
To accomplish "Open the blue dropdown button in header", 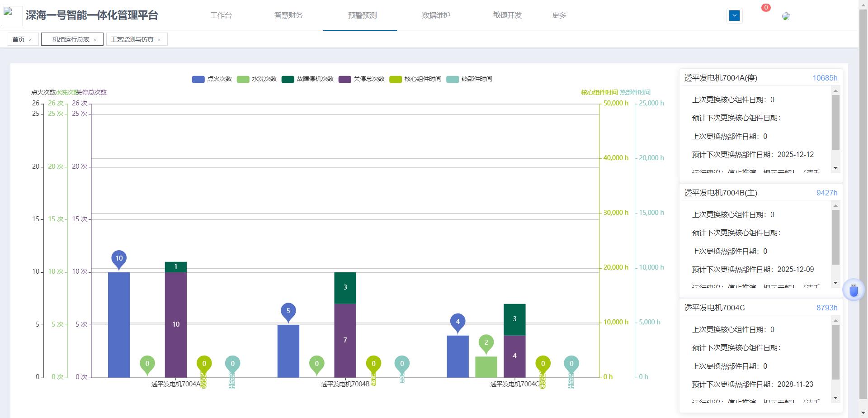I will click(x=734, y=16).
